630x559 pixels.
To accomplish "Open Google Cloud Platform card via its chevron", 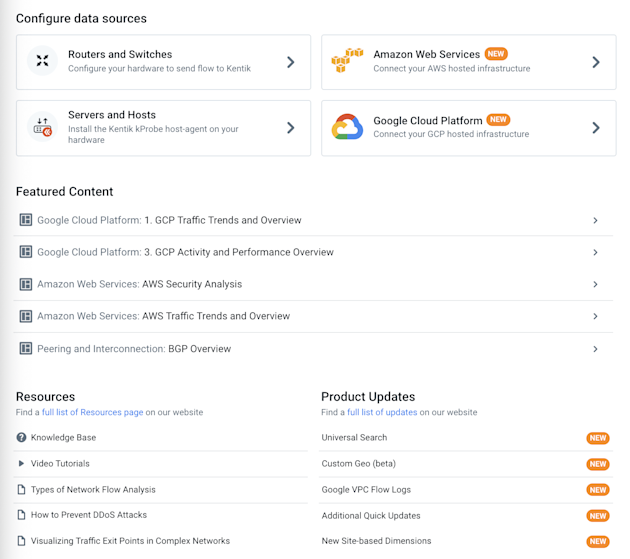I will 596,128.
